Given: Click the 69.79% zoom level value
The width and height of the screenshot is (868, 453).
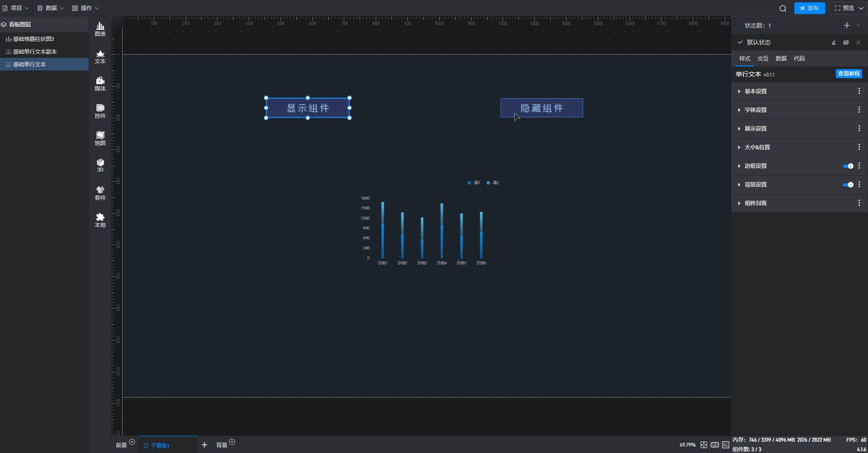Looking at the screenshot, I should coord(688,445).
